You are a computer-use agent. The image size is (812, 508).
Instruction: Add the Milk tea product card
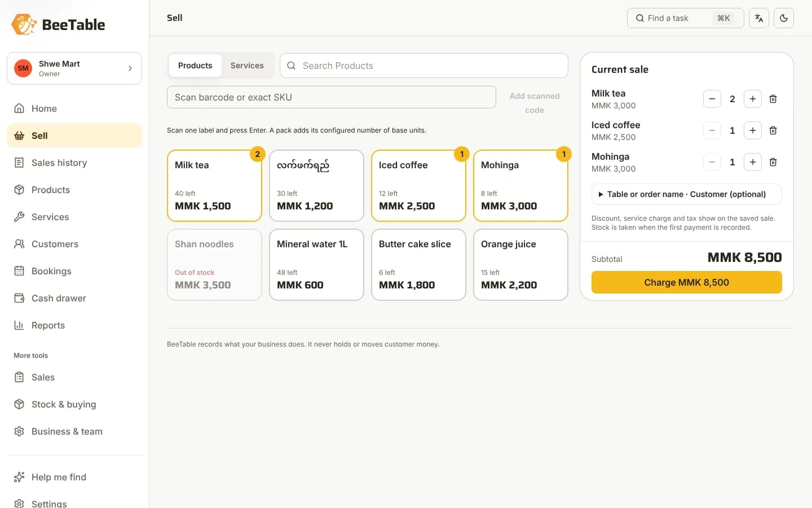click(x=214, y=186)
